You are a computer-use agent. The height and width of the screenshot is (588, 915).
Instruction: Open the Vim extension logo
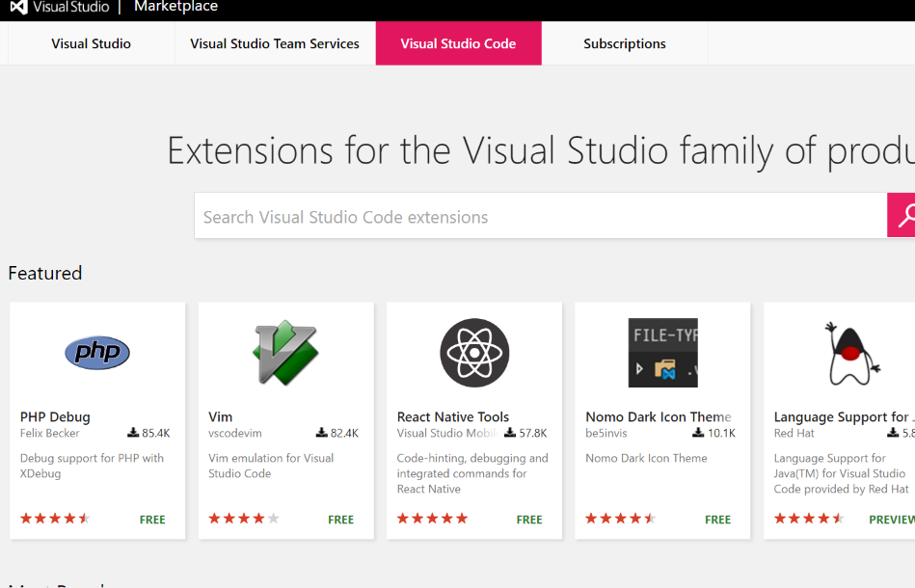pyautogui.click(x=285, y=353)
